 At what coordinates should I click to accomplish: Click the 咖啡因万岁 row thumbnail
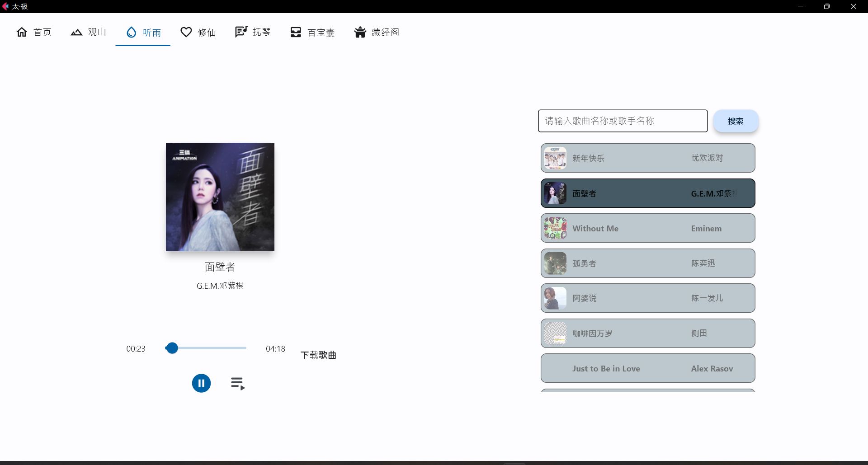tap(555, 333)
